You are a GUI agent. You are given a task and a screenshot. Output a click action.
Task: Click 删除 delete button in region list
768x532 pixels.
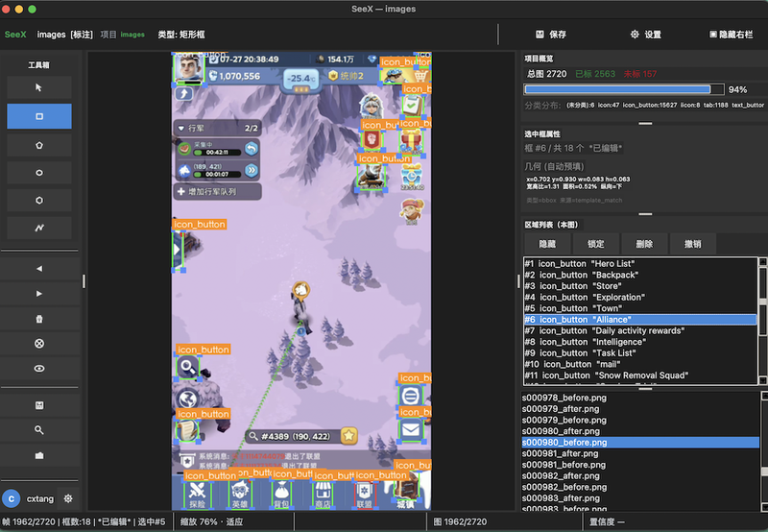coord(644,244)
